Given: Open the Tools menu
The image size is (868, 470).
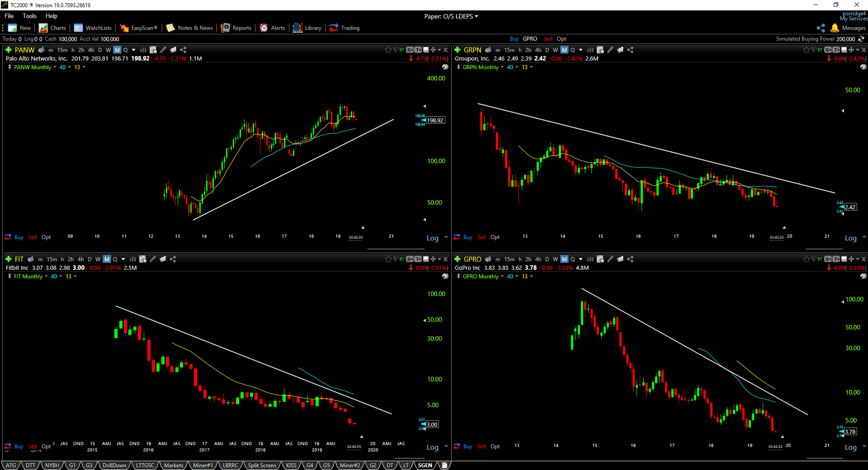Looking at the screenshot, I should [x=29, y=16].
